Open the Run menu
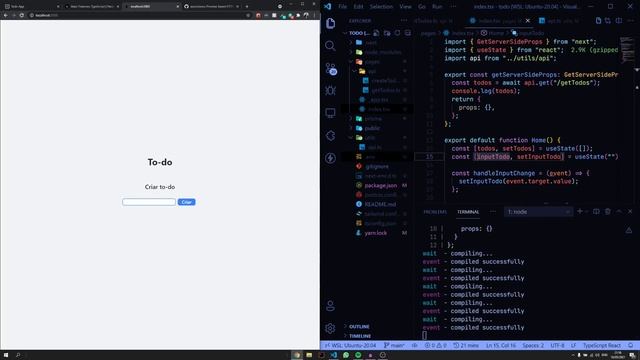This screenshot has height=360, width=640. 437,7
